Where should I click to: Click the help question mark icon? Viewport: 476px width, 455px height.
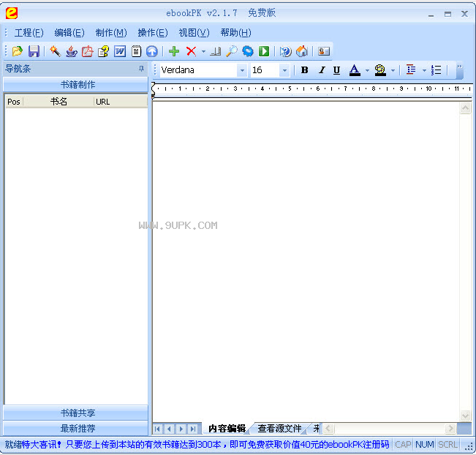pyautogui.click(x=286, y=51)
